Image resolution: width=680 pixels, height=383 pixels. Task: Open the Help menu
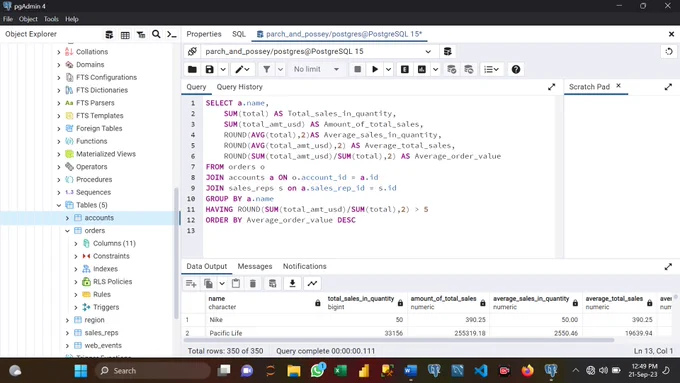(x=72, y=19)
